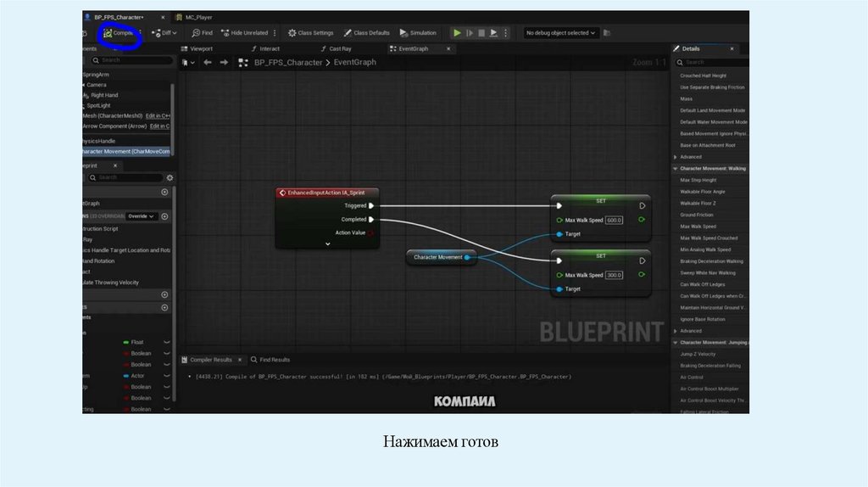
Task: Close the Compiler Results tab
Action: [x=240, y=360]
